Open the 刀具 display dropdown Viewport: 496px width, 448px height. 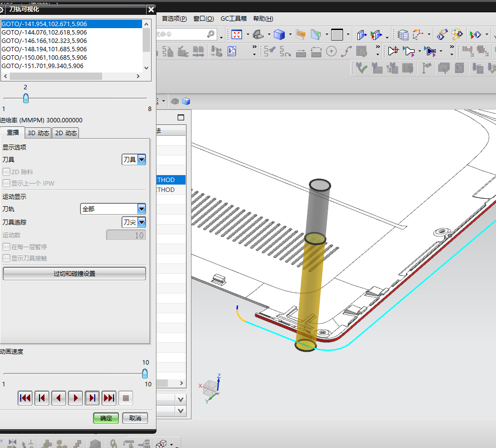142,159
